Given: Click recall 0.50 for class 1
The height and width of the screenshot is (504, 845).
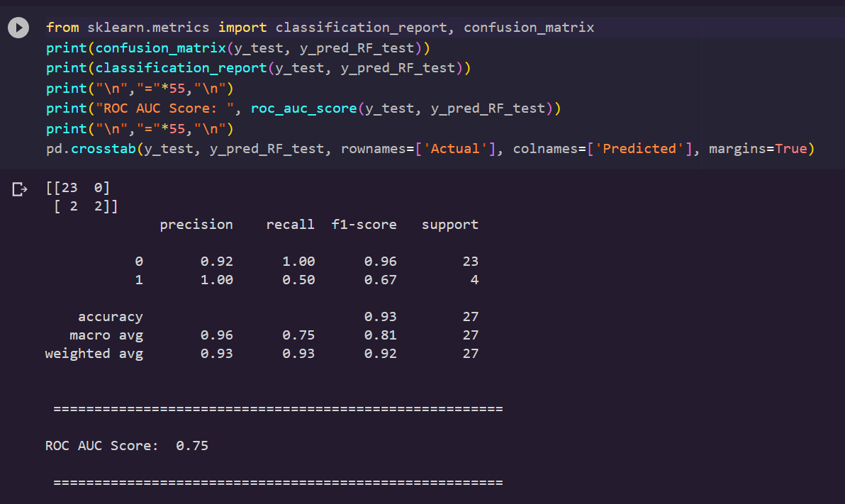Looking at the screenshot, I should [x=298, y=280].
